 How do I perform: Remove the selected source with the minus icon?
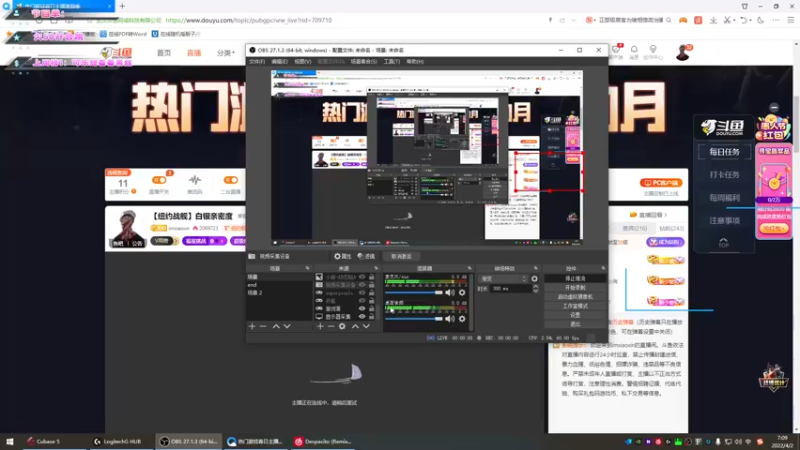pos(331,326)
